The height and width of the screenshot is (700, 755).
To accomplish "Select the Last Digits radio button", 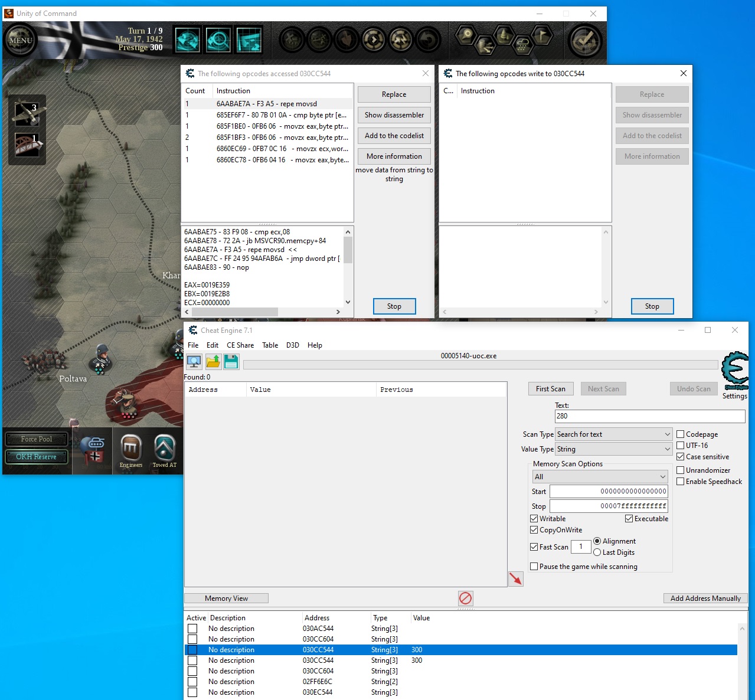I will coord(597,552).
